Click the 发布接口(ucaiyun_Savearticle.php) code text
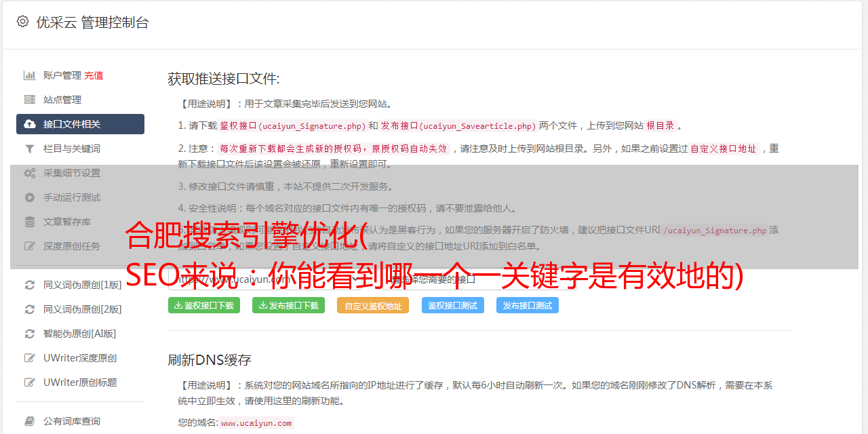 (458, 125)
